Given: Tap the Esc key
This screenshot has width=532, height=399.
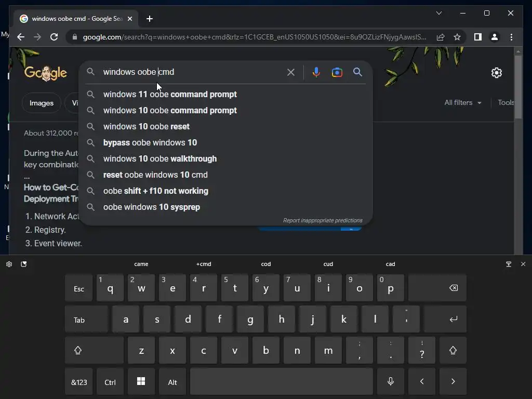Looking at the screenshot, I should click(x=79, y=288).
